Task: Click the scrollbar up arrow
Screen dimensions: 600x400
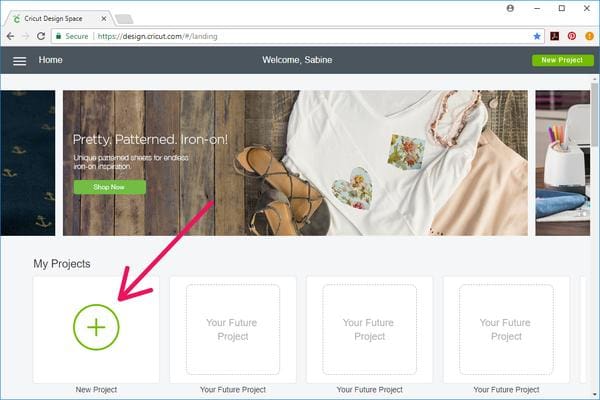Action: pyautogui.click(x=595, y=79)
